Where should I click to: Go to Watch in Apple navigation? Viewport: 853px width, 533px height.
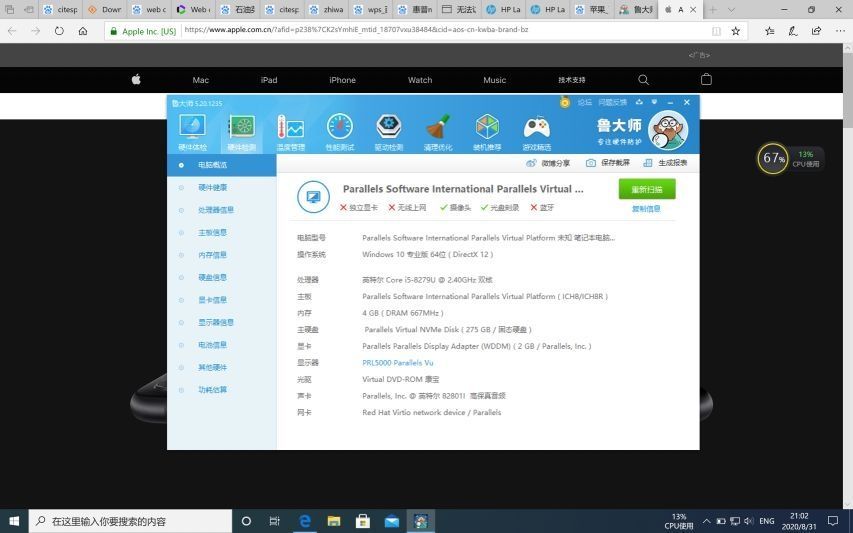[x=420, y=80]
